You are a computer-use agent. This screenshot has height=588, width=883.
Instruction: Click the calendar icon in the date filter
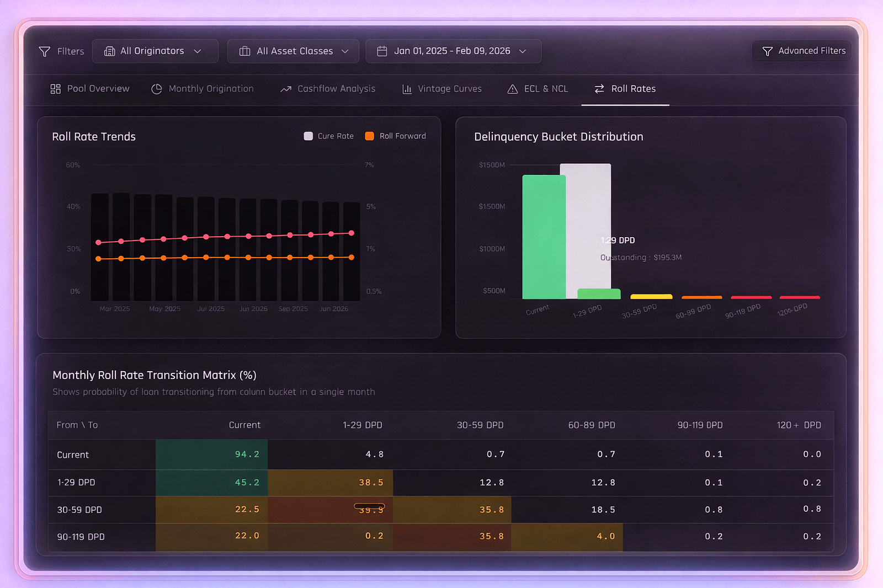click(381, 51)
